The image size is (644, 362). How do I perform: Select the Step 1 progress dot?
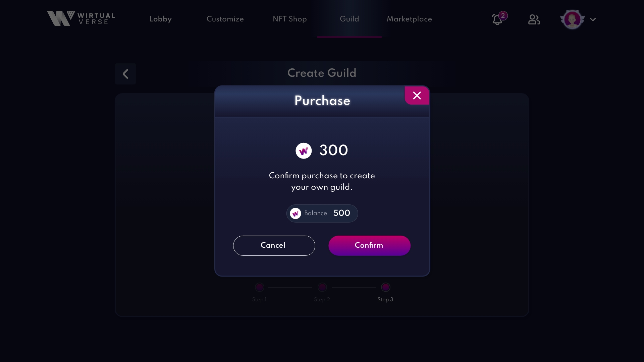(260, 287)
